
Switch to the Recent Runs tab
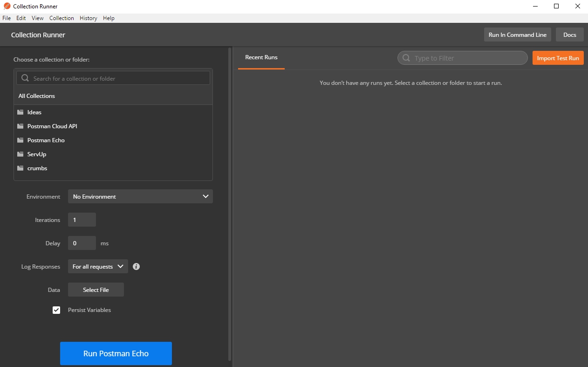pyautogui.click(x=261, y=57)
